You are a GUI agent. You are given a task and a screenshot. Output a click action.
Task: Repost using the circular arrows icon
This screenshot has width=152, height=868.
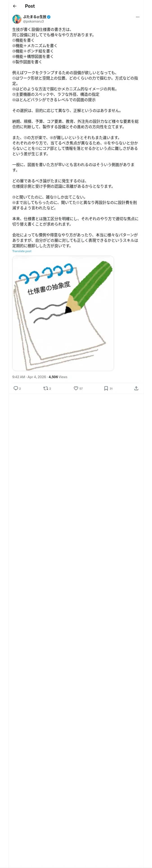tap(45, 388)
